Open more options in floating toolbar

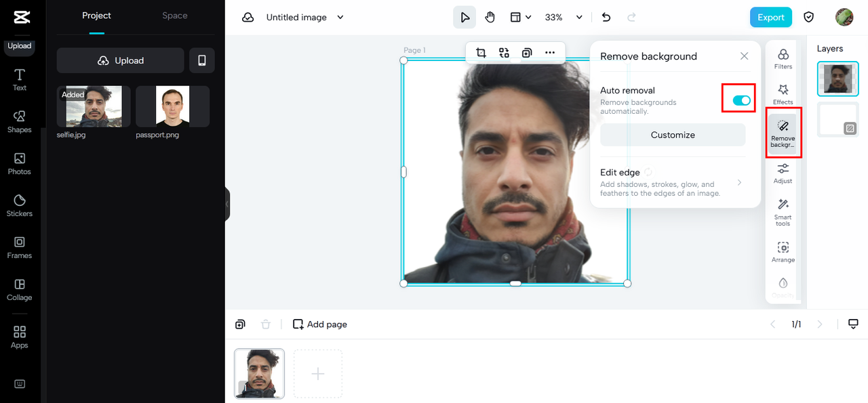(x=550, y=53)
